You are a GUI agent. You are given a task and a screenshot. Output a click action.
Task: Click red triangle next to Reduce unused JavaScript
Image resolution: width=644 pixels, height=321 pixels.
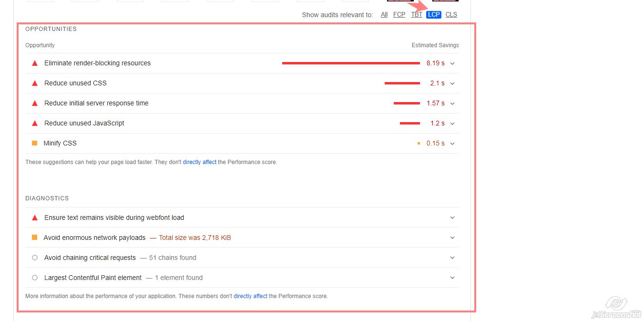pos(34,123)
